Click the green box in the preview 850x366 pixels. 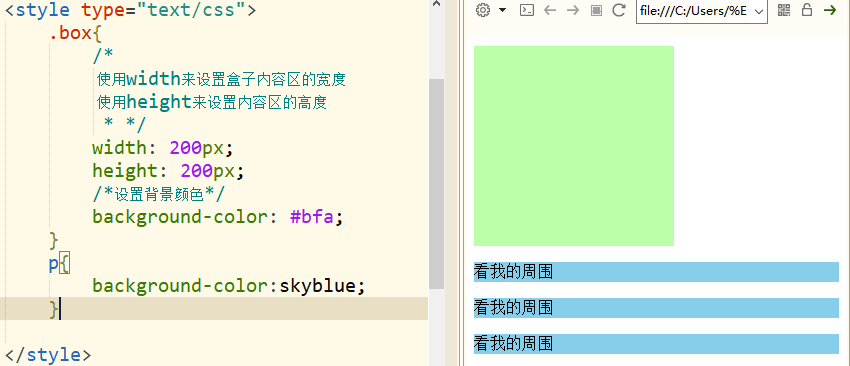click(x=574, y=146)
